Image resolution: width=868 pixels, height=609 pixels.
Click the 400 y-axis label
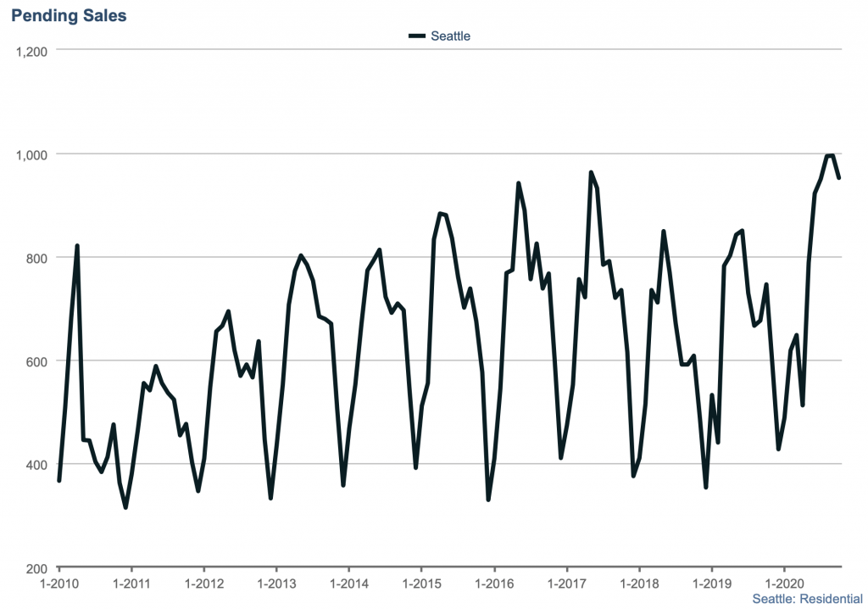tap(36, 465)
